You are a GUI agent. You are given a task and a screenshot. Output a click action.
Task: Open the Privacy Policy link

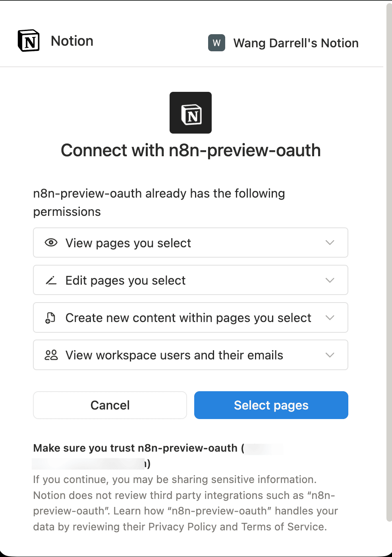(182, 527)
